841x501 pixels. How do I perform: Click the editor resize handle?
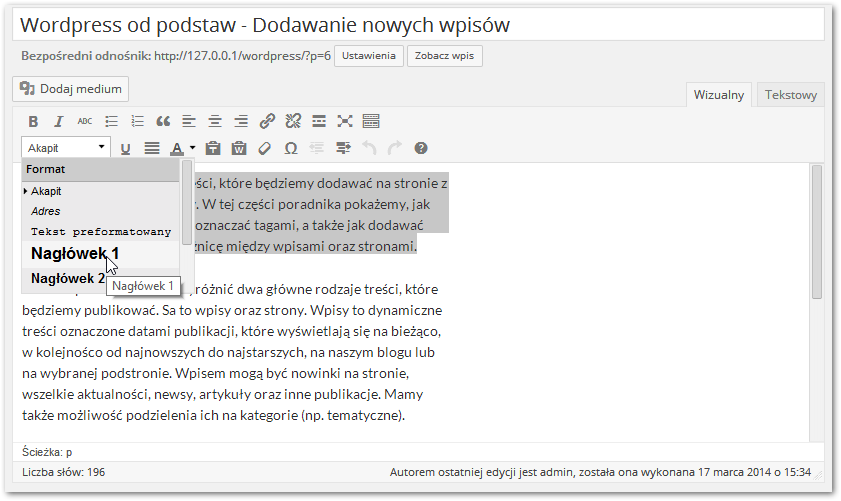point(817,474)
